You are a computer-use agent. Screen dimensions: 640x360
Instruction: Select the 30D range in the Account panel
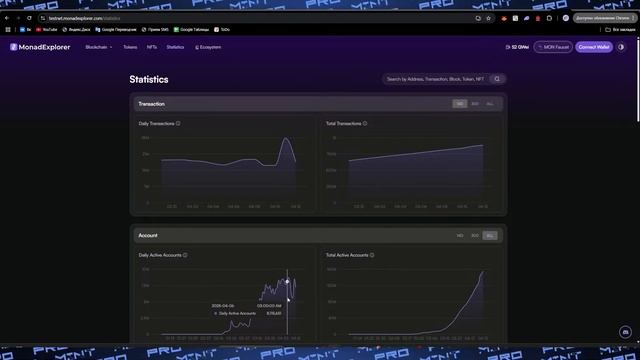[475, 236]
